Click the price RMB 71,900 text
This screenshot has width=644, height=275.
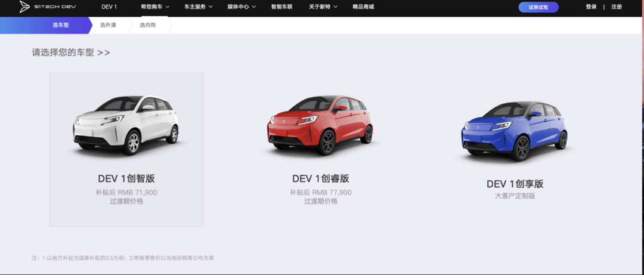click(137, 192)
